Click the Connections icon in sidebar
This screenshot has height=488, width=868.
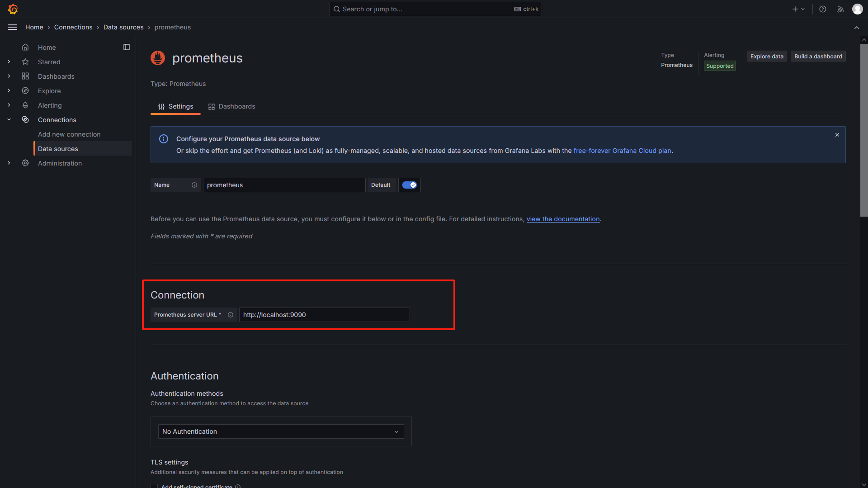point(25,120)
